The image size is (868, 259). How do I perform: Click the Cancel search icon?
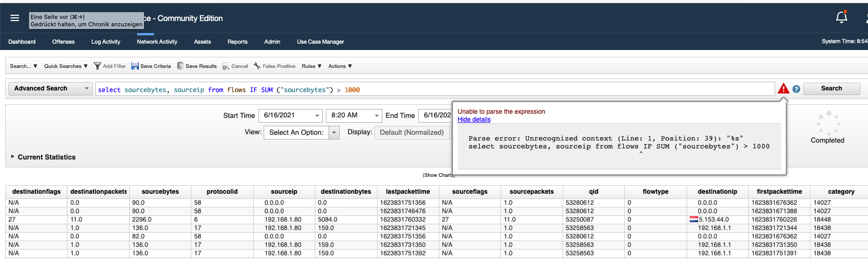pos(226,66)
